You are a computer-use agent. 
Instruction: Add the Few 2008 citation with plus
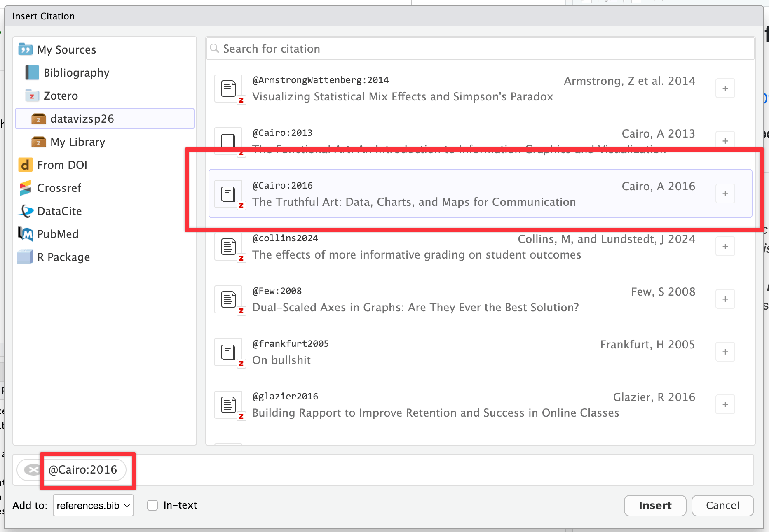click(x=725, y=299)
